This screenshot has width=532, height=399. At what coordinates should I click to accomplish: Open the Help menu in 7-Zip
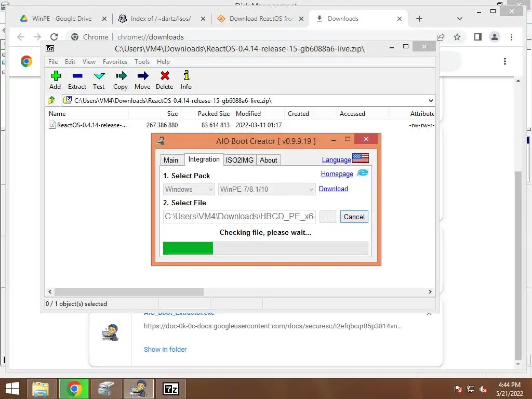pos(163,62)
